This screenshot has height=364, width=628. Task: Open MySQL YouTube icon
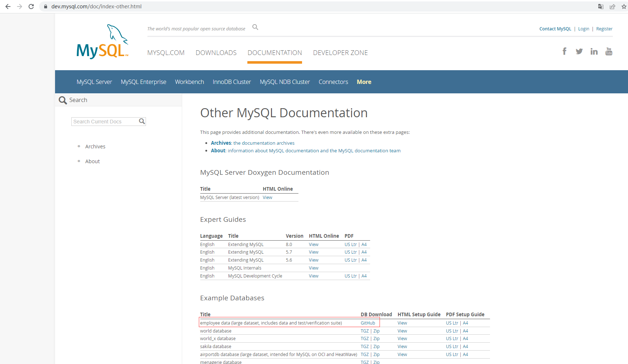[x=609, y=51]
